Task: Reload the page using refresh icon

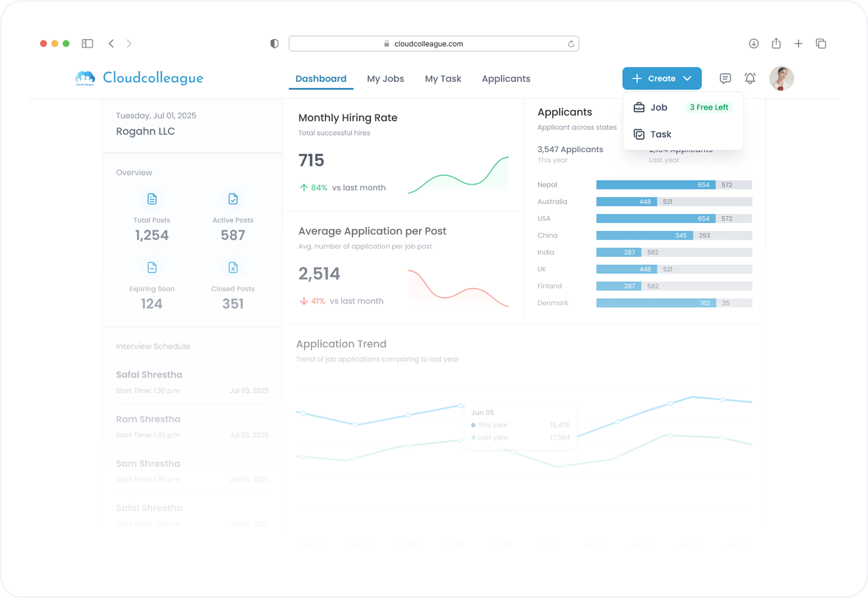Action: pyautogui.click(x=571, y=44)
